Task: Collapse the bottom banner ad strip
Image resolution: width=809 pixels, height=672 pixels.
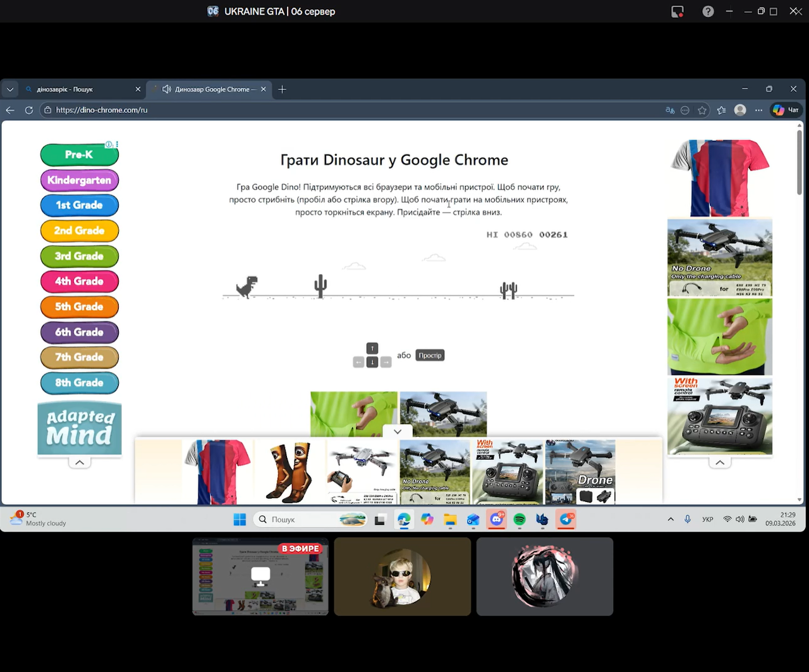Action: [x=398, y=431]
